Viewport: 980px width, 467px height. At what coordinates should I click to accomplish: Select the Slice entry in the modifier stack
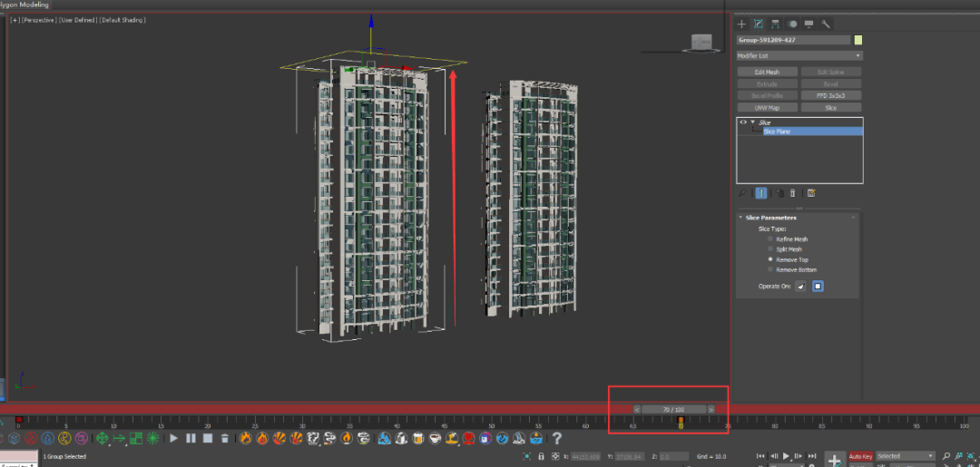pos(765,123)
